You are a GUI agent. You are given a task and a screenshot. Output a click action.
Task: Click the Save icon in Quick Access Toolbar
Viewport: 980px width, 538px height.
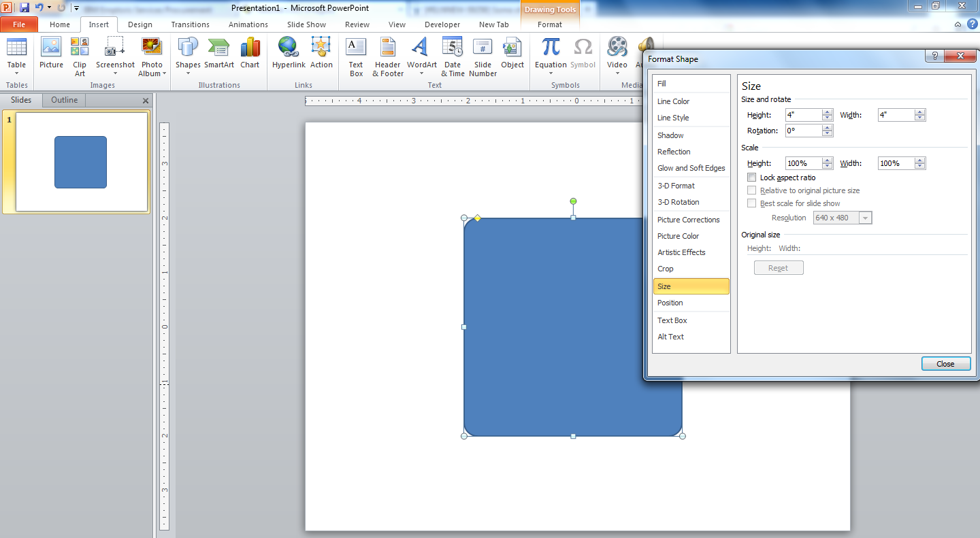click(24, 7)
